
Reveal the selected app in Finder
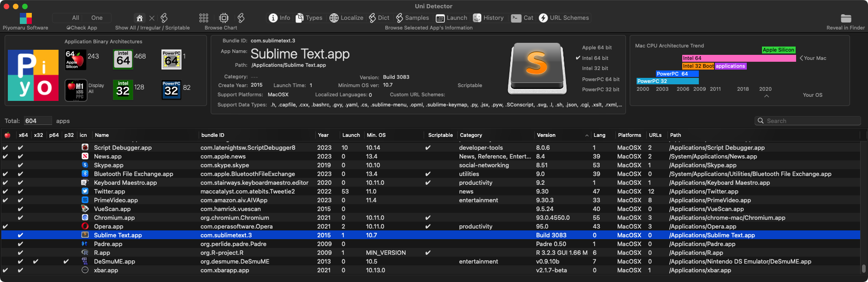tap(846, 18)
